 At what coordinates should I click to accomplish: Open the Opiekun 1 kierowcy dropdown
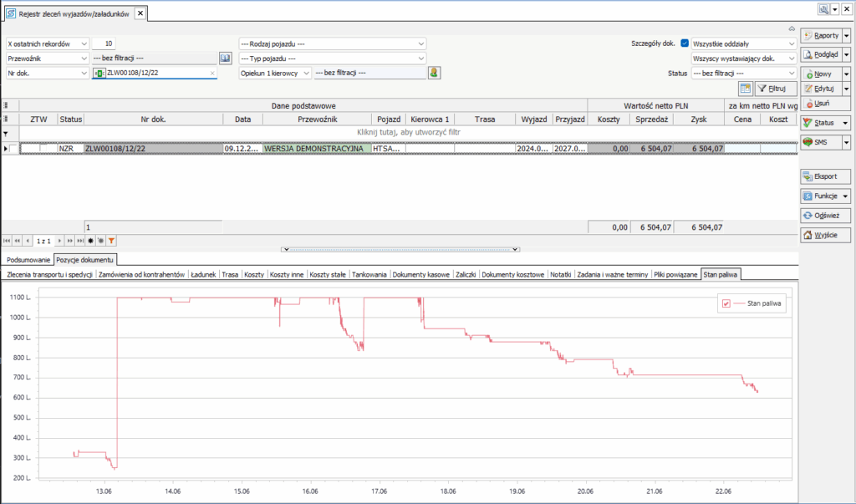click(306, 74)
